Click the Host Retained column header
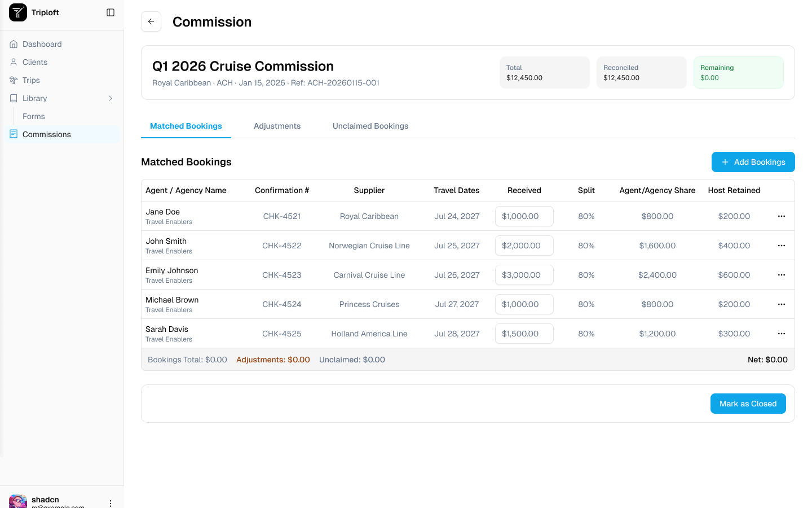812x508 pixels. 734,190
